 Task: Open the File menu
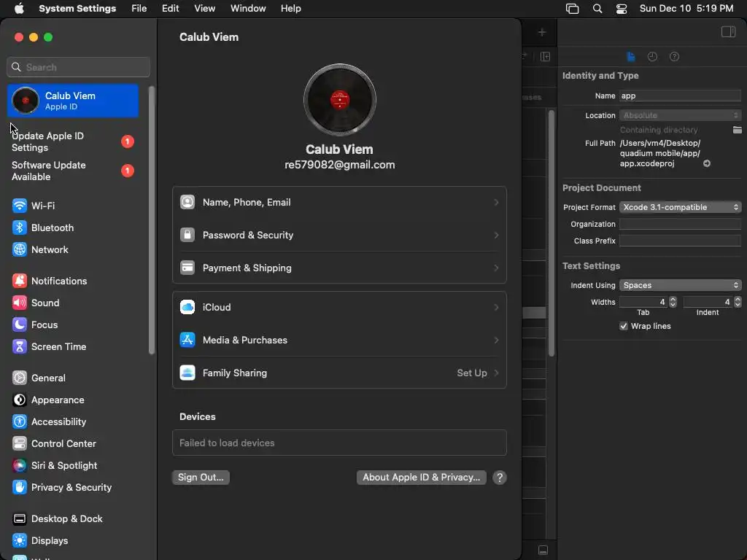pyautogui.click(x=139, y=9)
